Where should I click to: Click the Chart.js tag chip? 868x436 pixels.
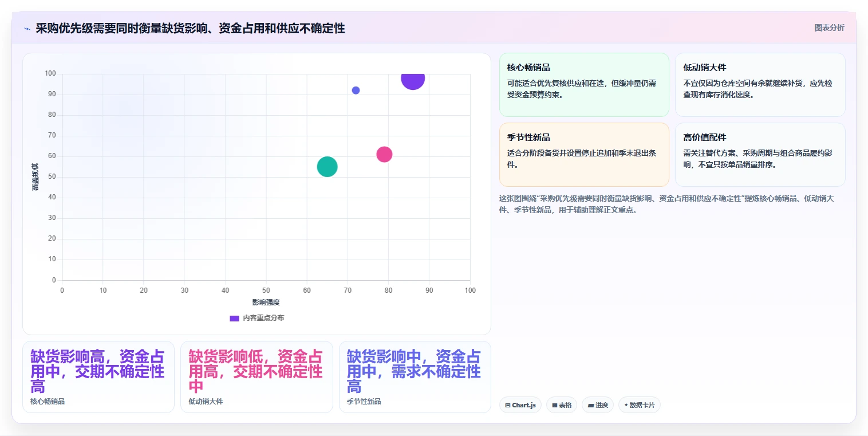click(x=520, y=405)
